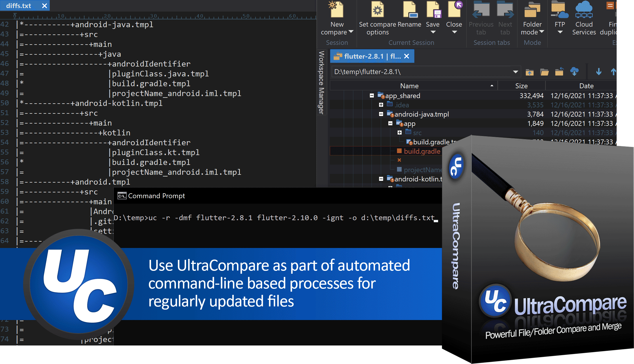Click the Rename session icon
The height and width of the screenshot is (364, 634).
[410, 10]
